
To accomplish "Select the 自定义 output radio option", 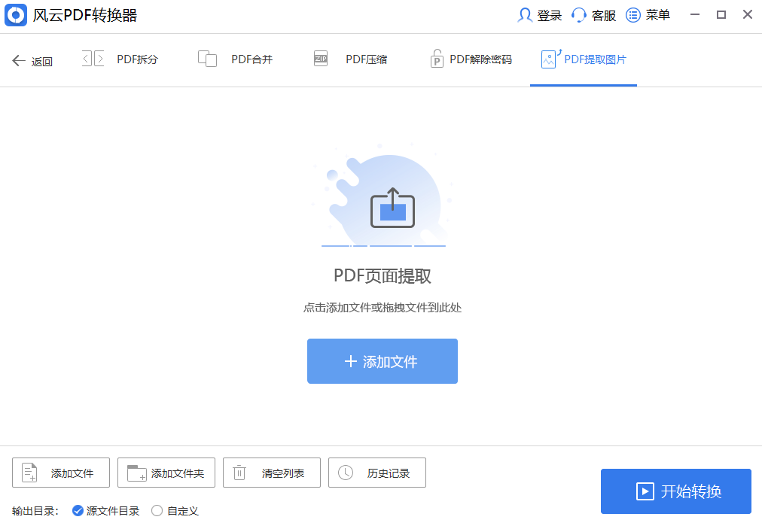I will tap(175, 511).
